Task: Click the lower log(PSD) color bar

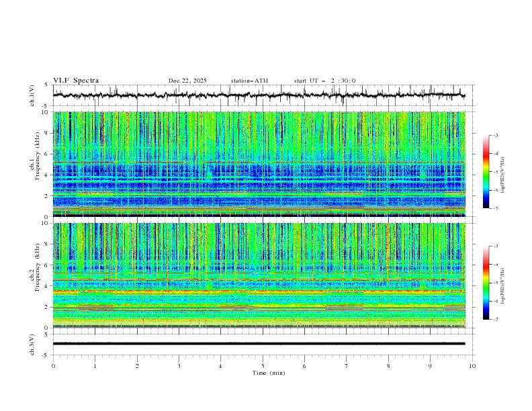Action: tap(486, 283)
